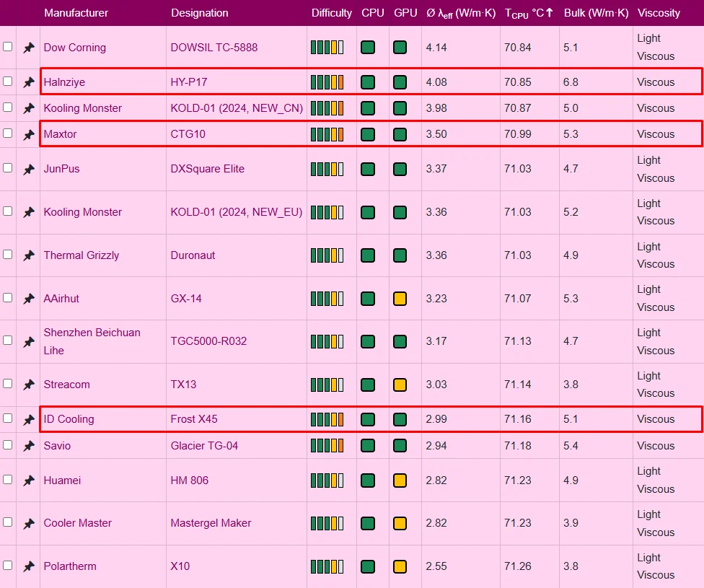Click the difficulty bar for Maxtor CTG10
Image resolution: width=704 pixels, height=588 pixels.
point(327,134)
